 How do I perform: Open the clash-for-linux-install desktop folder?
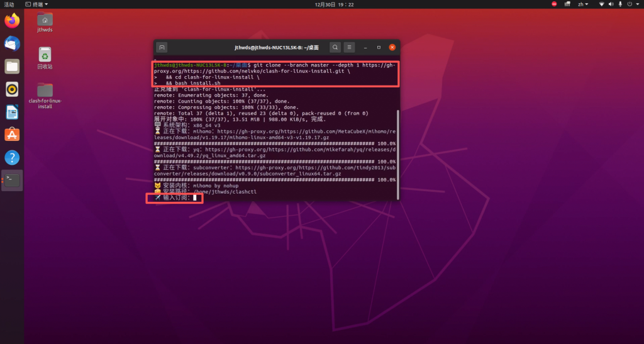click(45, 94)
